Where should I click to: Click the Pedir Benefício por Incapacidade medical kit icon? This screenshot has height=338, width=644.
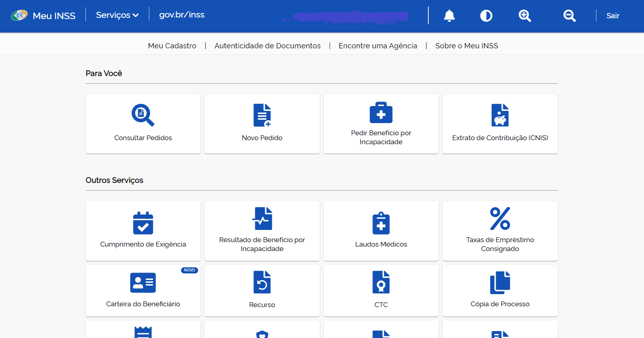[x=381, y=113]
